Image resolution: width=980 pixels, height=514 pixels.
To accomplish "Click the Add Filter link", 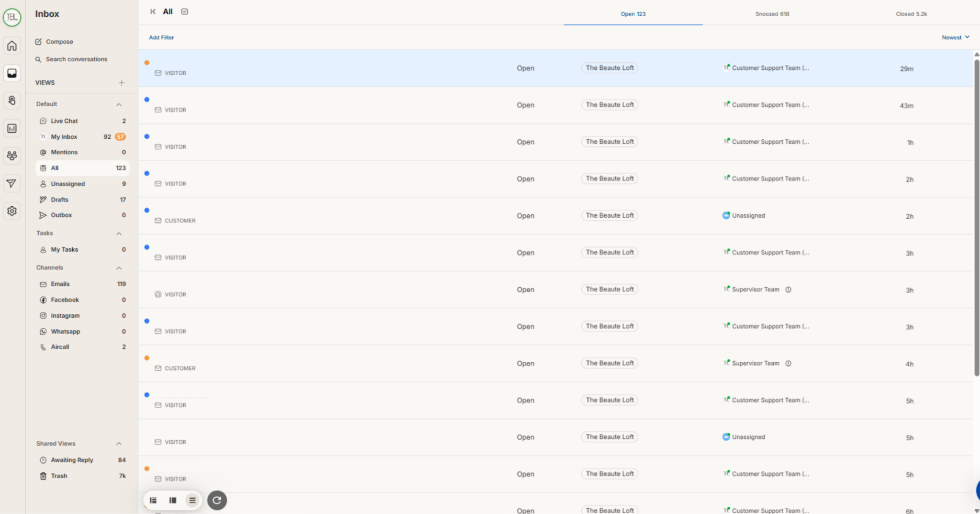I will (161, 37).
